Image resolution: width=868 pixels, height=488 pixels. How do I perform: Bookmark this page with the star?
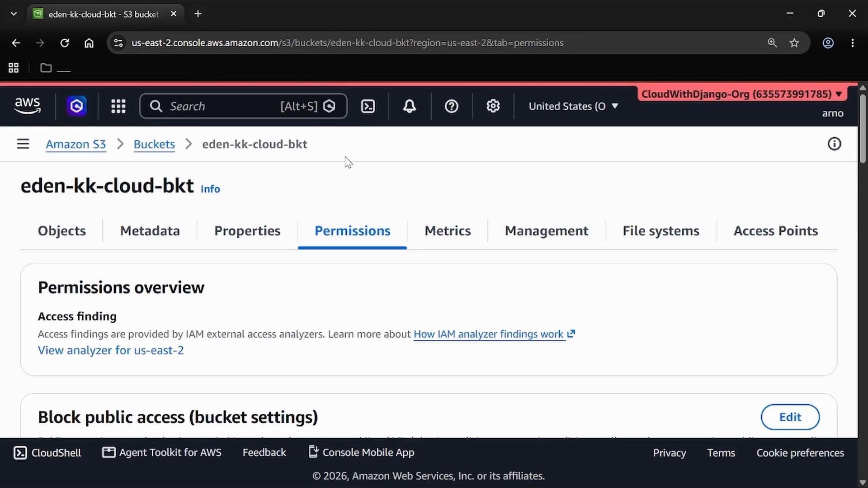click(794, 43)
